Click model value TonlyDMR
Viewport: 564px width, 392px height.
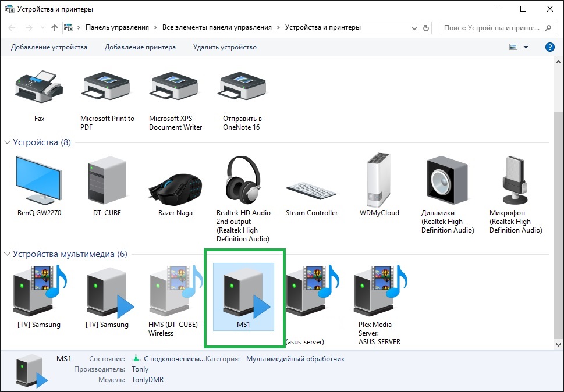pos(147,379)
